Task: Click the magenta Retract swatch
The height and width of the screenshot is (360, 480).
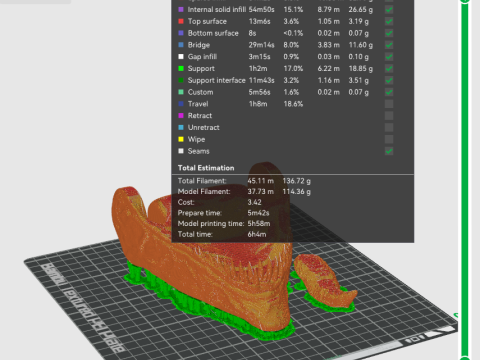Action: [x=181, y=116]
